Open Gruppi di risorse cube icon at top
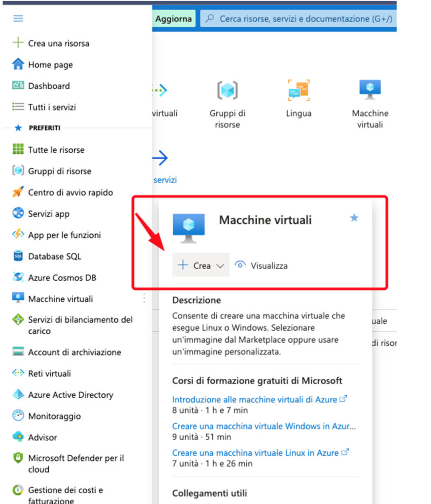Viewport: 431px width, 504px height. click(228, 91)
